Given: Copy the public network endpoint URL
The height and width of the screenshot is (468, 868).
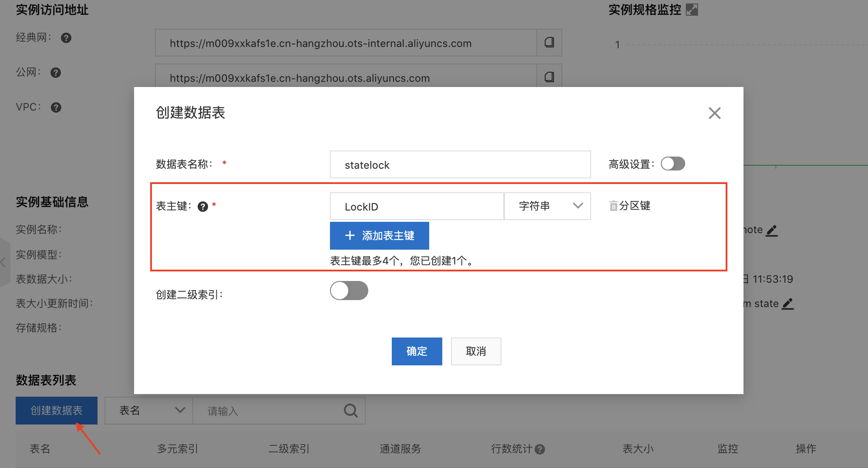Looking at the screenshot, I should (x=549, y=77).
